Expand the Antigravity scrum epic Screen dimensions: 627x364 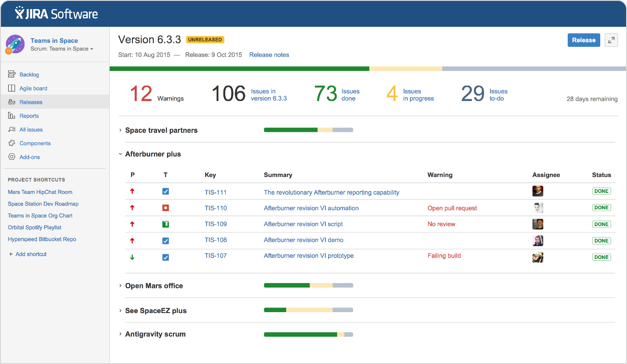coord(121,334)
